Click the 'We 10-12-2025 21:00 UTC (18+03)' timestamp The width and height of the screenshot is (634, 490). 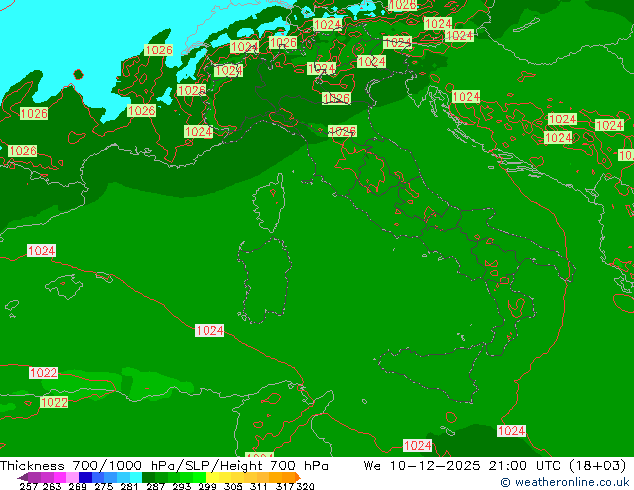pos(495,465)
